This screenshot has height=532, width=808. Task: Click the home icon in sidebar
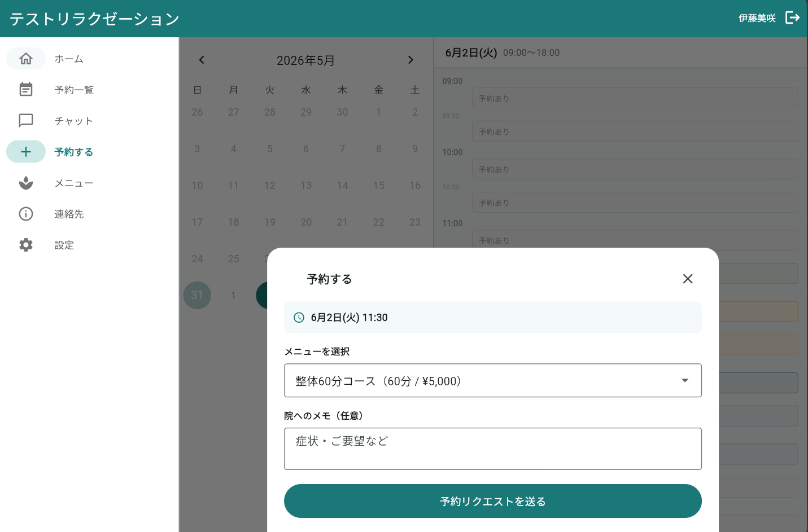(26, 59)
